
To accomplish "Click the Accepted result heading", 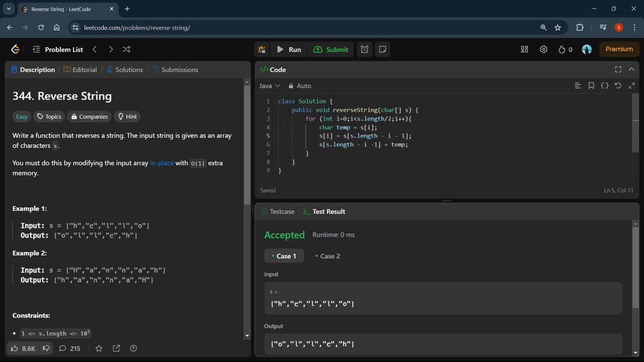I will (x=284, y=235).
